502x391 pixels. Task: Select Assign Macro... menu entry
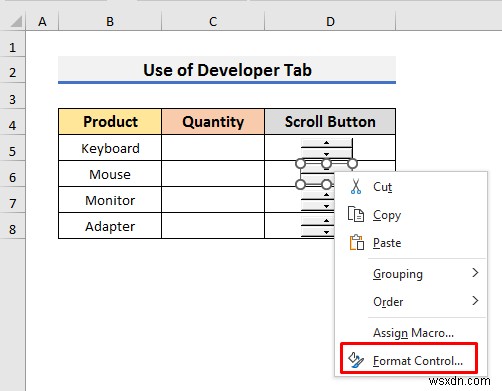(411, 333)
